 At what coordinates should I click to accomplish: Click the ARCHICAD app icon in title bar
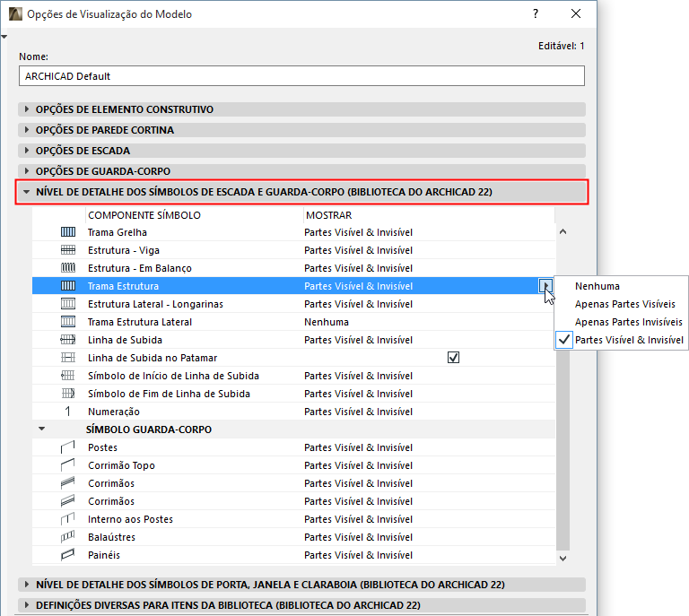15,14
